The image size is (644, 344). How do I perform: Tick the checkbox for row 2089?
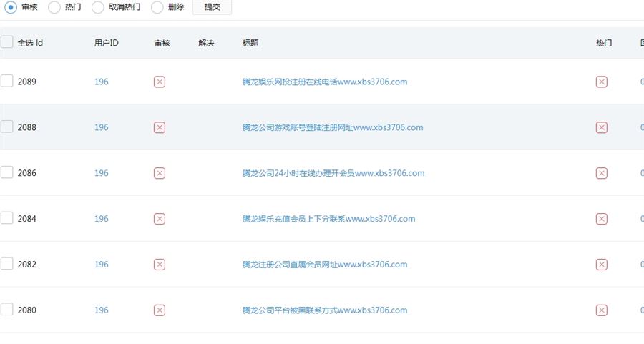click(7, 82)
